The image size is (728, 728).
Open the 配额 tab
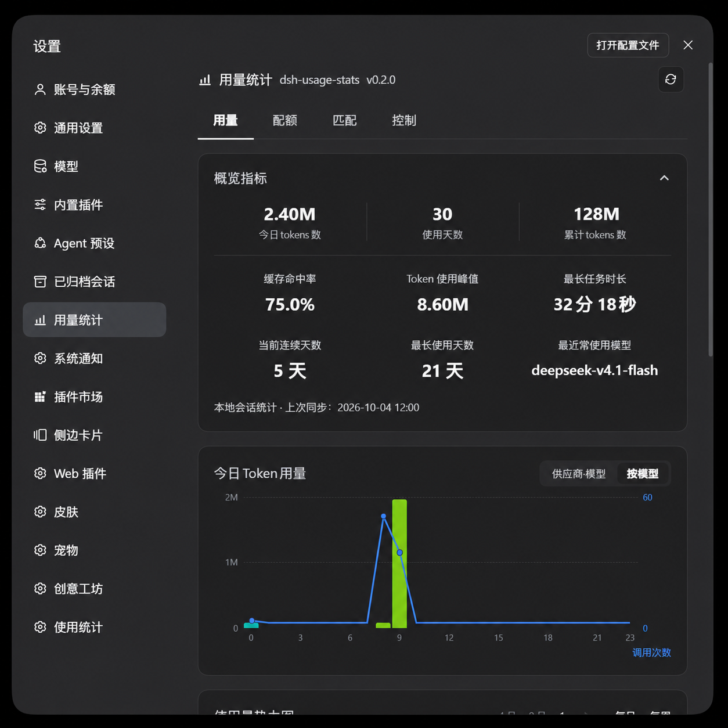click(x=285, y=120)
